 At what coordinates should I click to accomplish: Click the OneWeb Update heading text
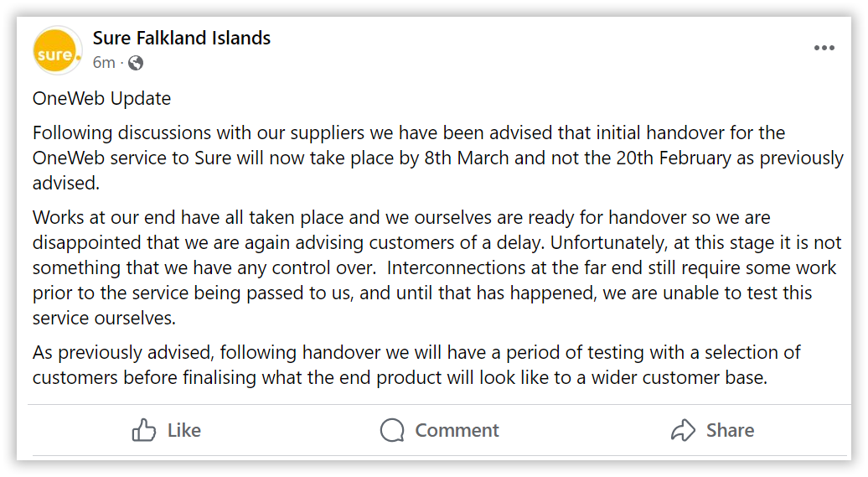point(102,99)
